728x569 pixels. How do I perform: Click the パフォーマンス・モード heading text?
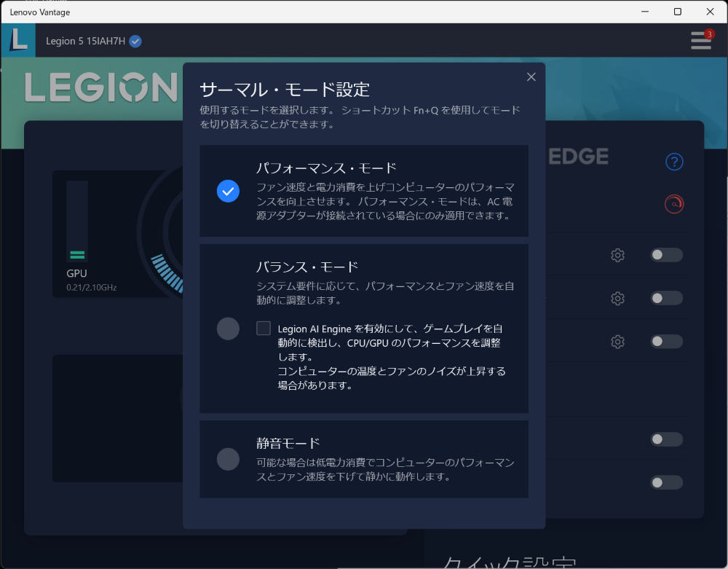[326, 168]
